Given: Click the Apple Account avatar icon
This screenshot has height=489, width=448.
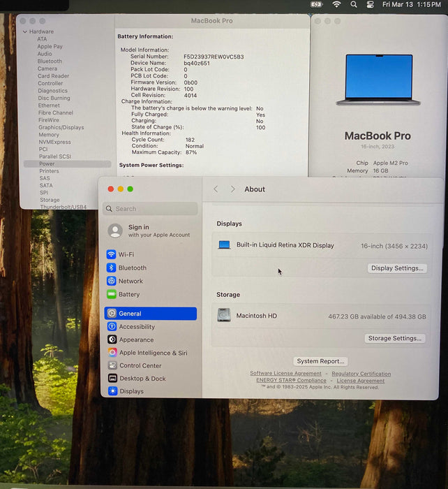Looking at the screenshot, I should click(x=115, y=231).
